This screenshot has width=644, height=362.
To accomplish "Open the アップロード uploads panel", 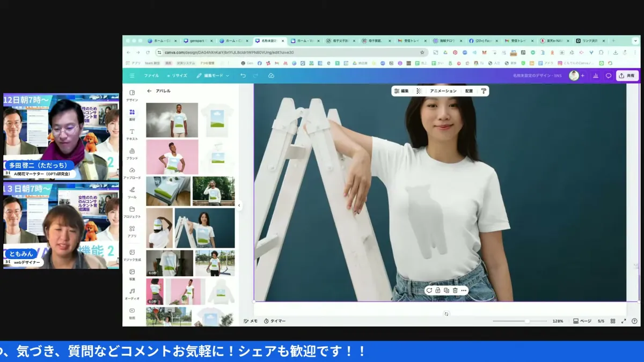I will tap(132, 173).
